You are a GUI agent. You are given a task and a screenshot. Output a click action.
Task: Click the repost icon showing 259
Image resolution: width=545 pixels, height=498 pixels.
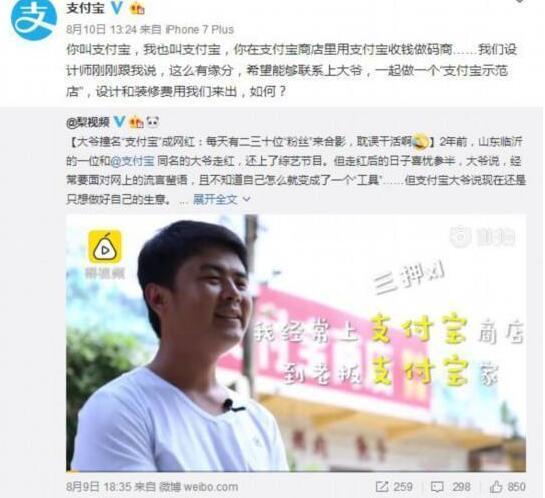pyautogui.click(x=382, y=487)
